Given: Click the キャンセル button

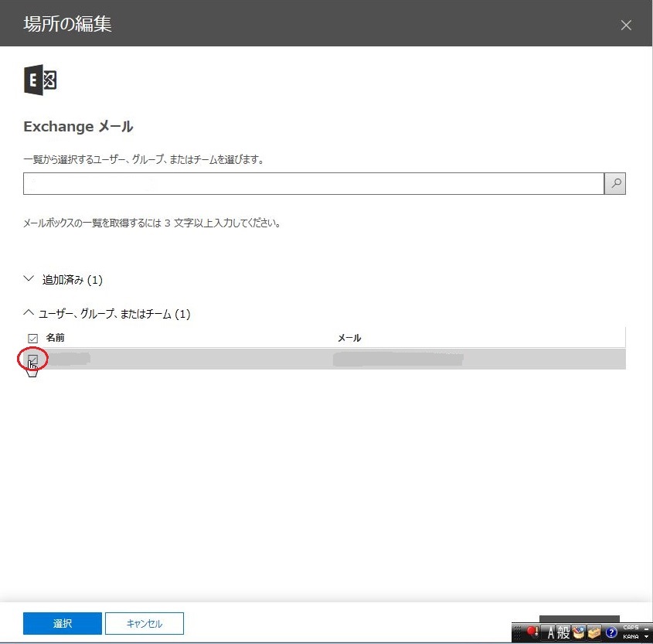Looking at the screenshot, I should point(145,623).
